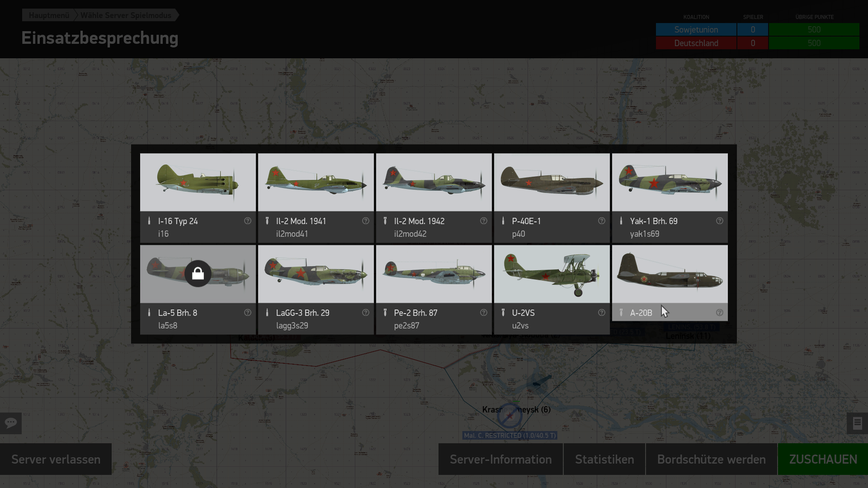Click fighter type icon beside I-16 Typ 24
Viewport: 868px width, 488px height.
149,221
